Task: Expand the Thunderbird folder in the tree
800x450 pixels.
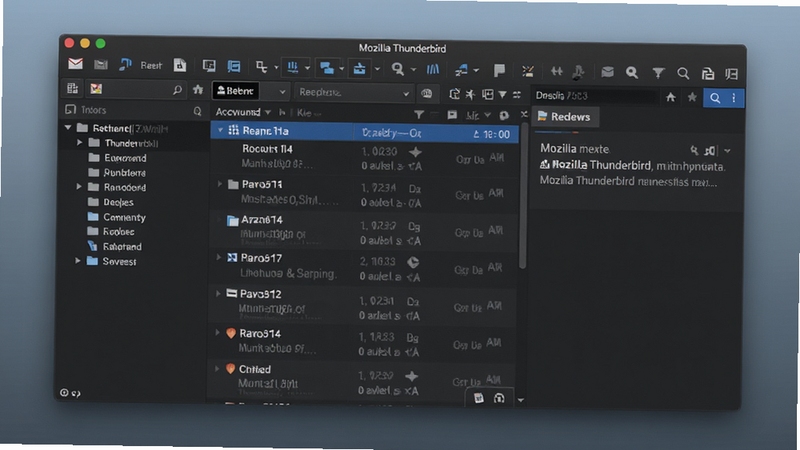Action: [79, 142]
